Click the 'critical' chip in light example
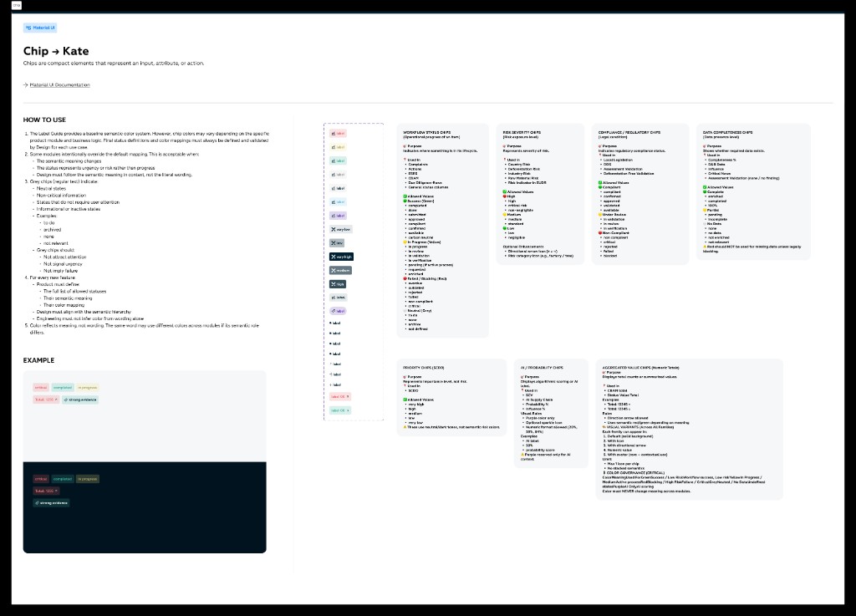The image size is (856, 616). pos(41,388)
